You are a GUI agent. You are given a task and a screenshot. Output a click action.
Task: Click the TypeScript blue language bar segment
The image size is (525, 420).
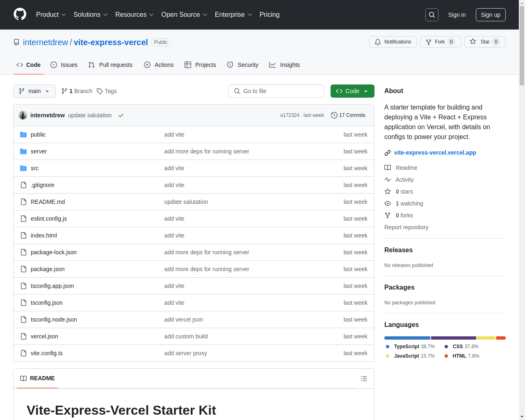pyautogui.click(x=407, y=338)
